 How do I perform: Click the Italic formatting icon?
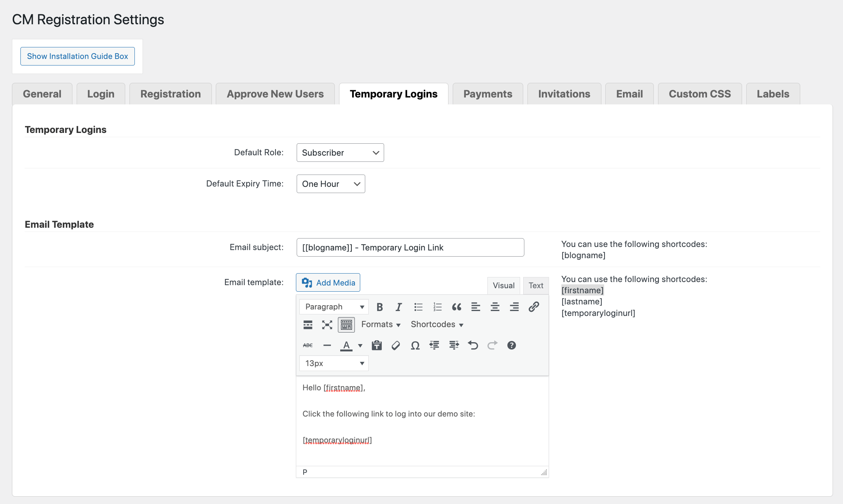click(x=398, y=307)
